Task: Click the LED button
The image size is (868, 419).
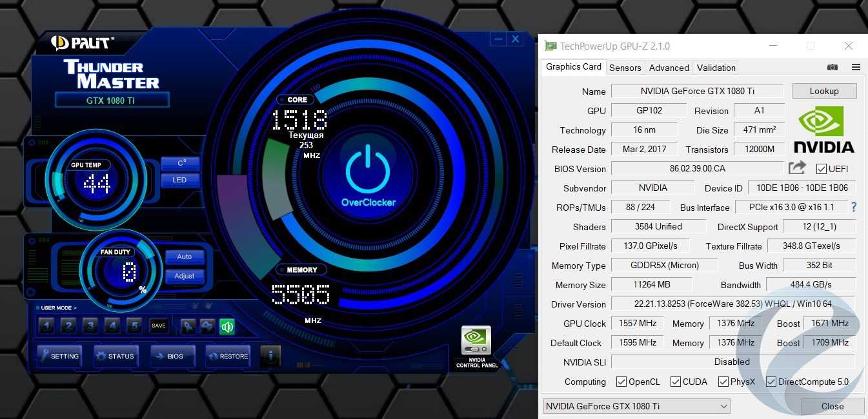Action: [x=179, y=180]
